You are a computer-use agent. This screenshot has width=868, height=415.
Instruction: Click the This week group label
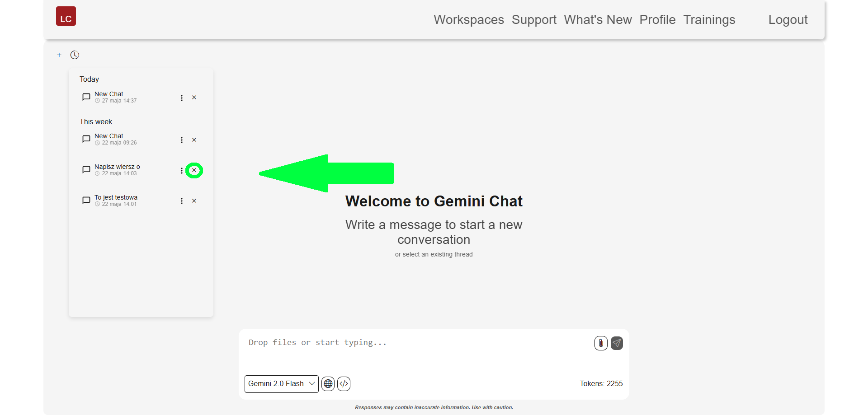[x=96, y=122]
